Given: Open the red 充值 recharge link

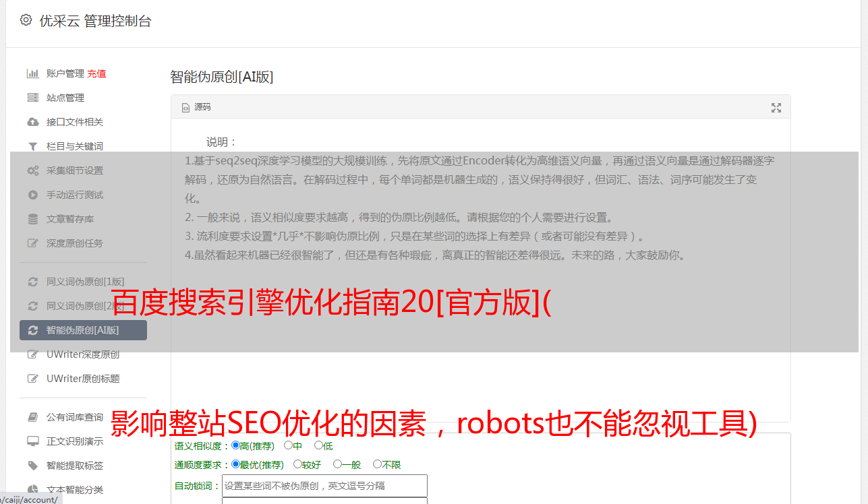Looking at the screenshot, I should [x=96, y=73].
